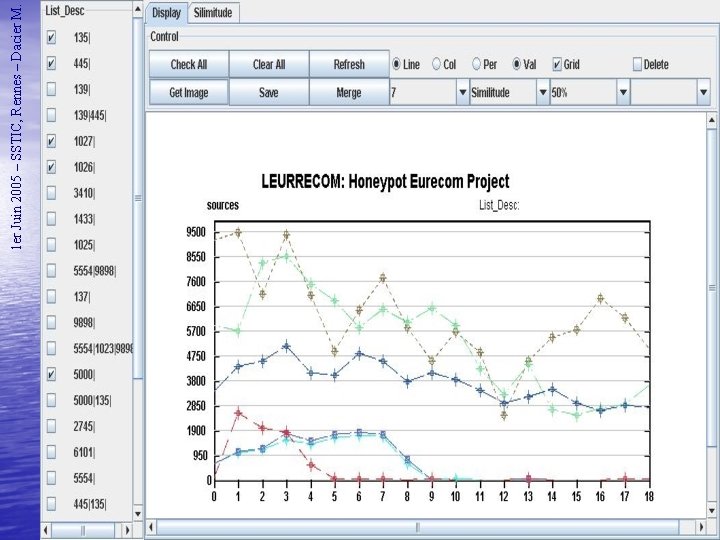Check the 6101| list checkbox
720x540 pixels.
51,452
